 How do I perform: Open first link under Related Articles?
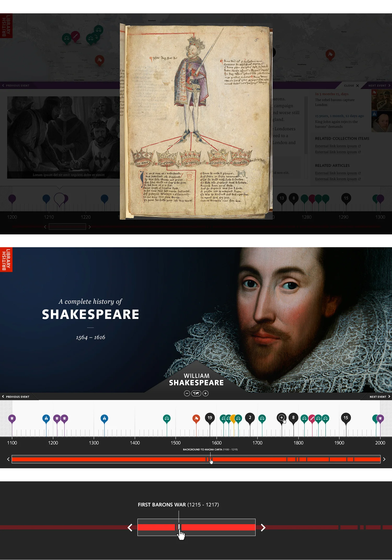[338, 173]
